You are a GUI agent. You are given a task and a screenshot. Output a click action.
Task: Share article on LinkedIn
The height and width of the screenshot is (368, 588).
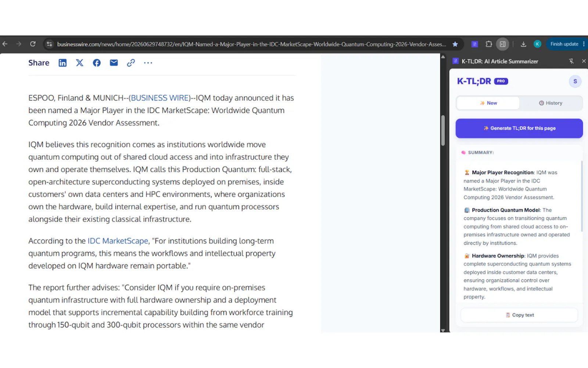click(62, 63)
